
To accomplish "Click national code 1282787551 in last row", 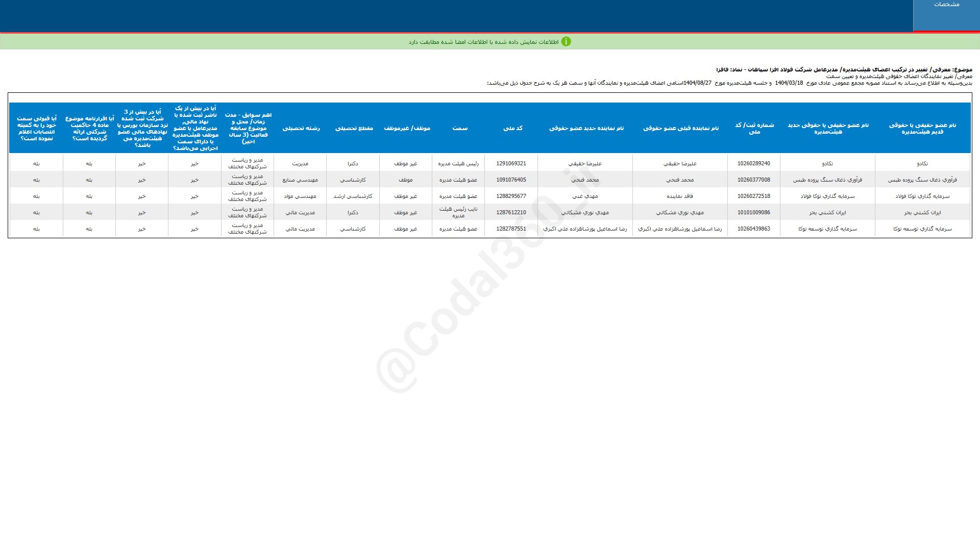I will coord(511,229).
